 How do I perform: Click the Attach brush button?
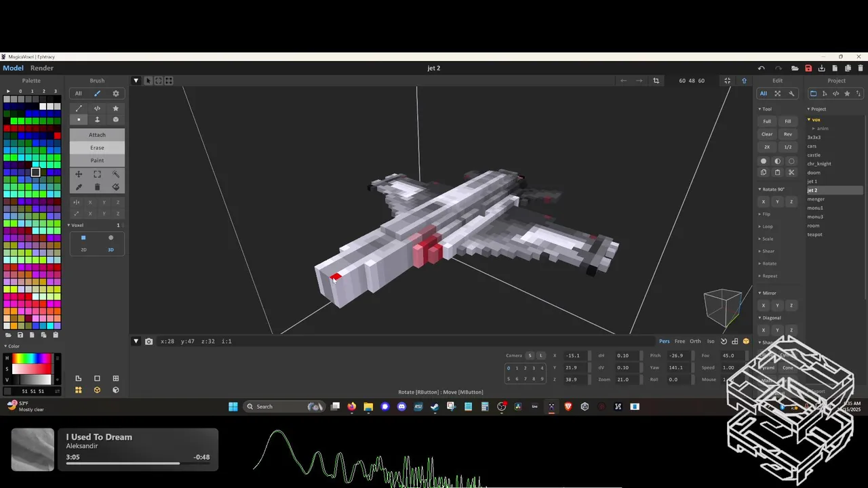coord(97,135)
